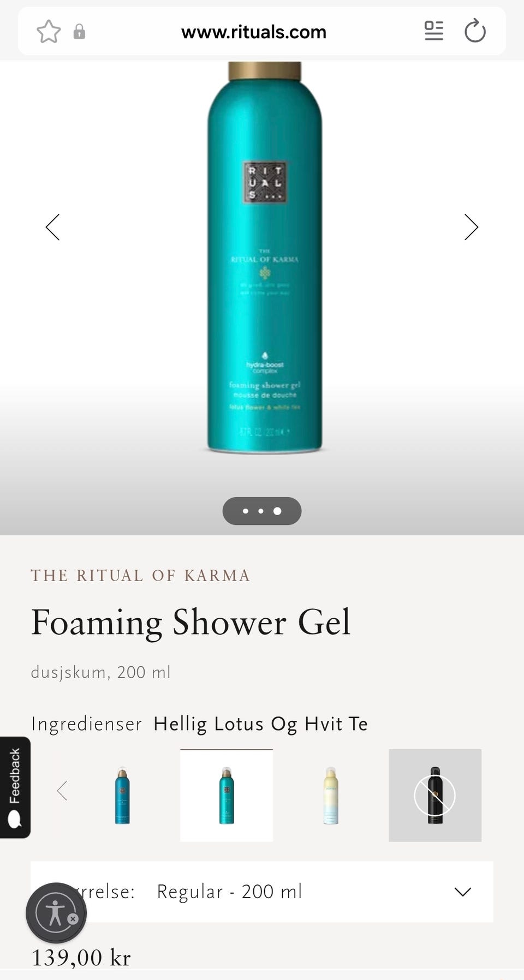Screen dimensions: 524x980
Task: Tap the teal bottle product image
Action: (x=265, y=258)
